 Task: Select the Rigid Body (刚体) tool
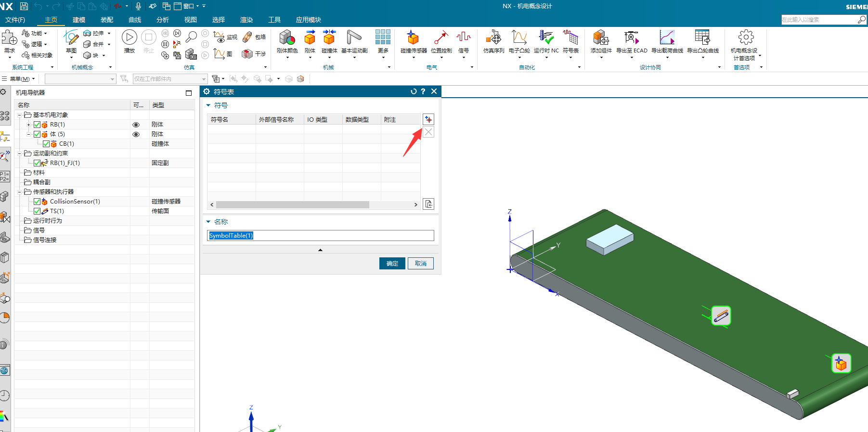pos(310,41)
